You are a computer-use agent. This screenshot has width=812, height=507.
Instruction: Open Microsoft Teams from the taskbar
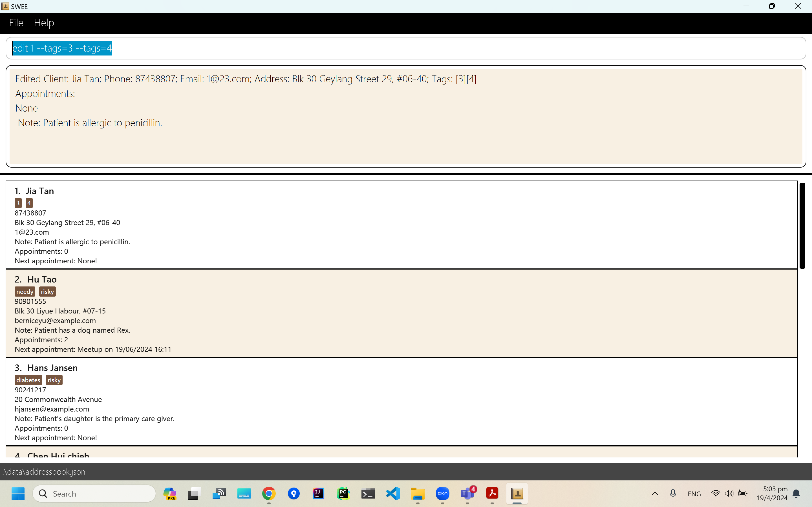tap(467, 493)
